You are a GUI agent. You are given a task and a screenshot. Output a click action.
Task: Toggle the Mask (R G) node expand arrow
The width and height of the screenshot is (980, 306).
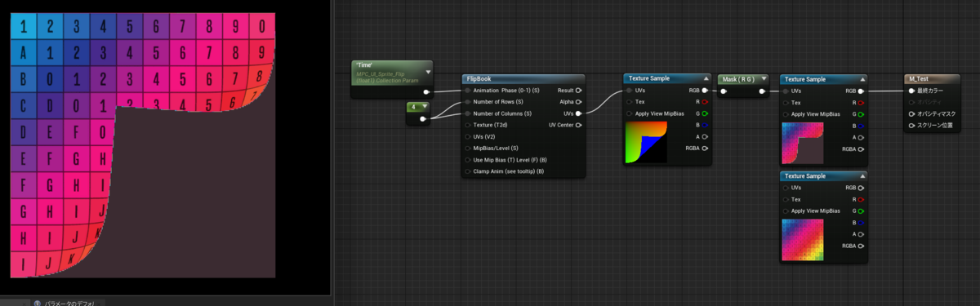[x=763, y=79]
